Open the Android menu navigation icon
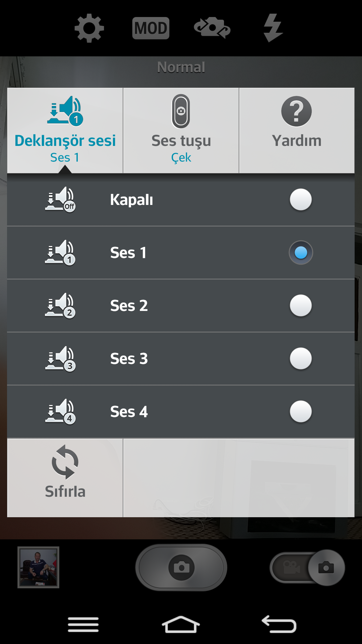Image resolution: width=362 pixels, height=644 pixels. point(83,625)
